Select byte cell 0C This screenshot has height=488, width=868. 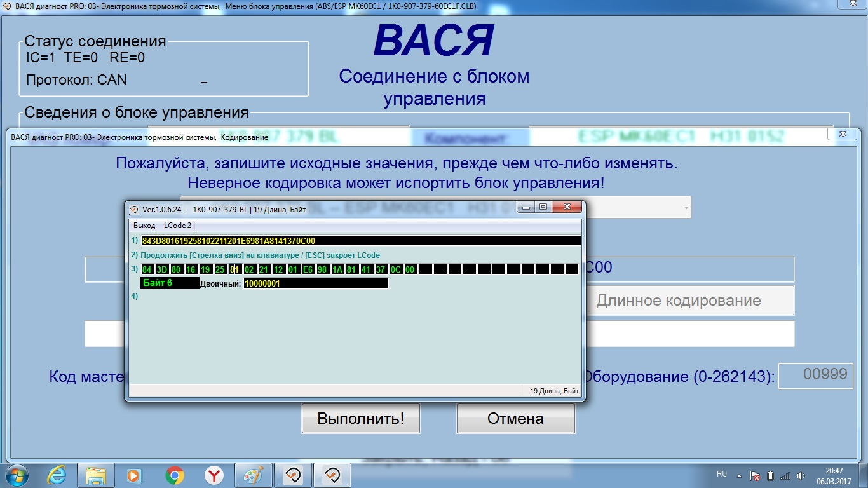click(396, 269)
